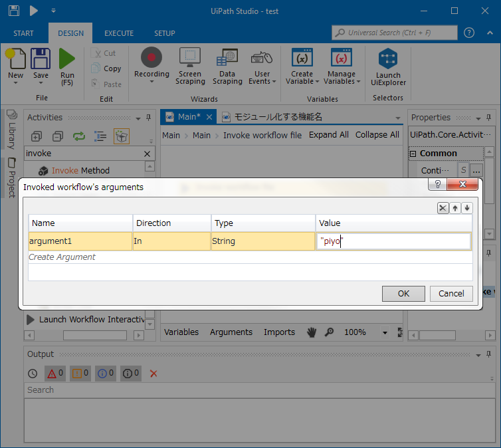This screenshot has width=501, height=448.
Task: Click the Create Variable icon
Action: (x=302, y=58)
